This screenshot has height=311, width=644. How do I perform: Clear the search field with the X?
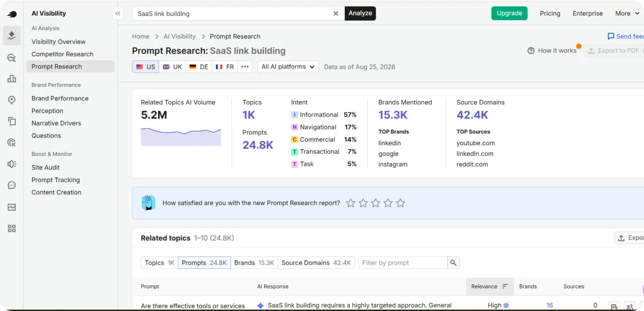point(336,14)
